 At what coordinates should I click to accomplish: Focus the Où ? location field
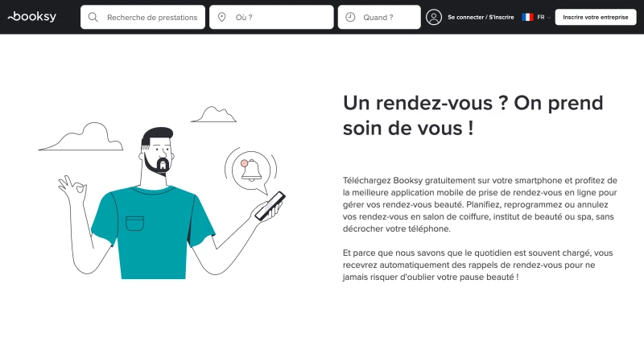(x=271, y=17)
